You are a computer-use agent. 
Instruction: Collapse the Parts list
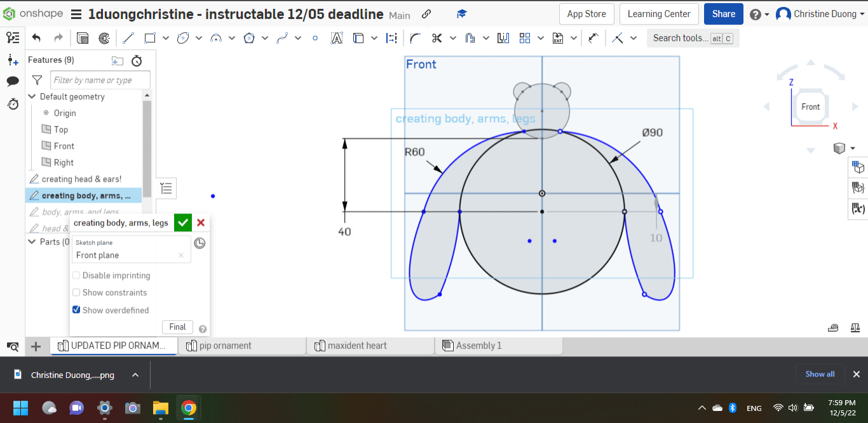click(32, 242)
